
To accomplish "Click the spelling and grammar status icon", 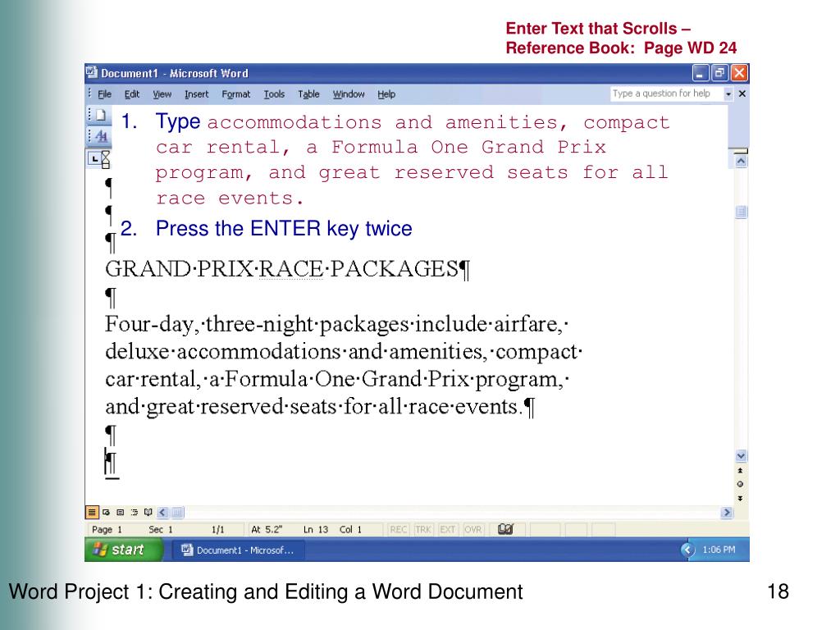I will 505,529.
